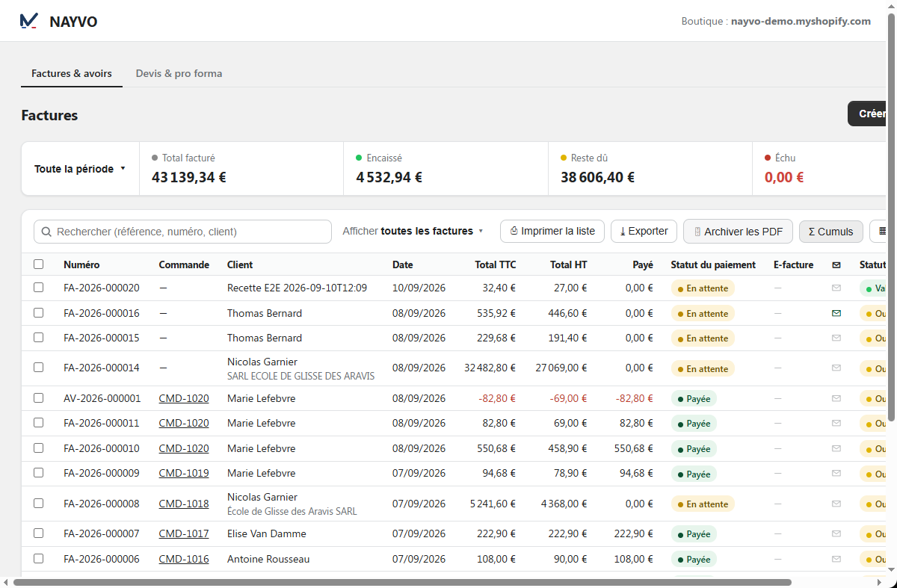This screenshot has height=588, width=897.
Task: Click the grid icon button next to Cumuls
Action: pos(882,232)
